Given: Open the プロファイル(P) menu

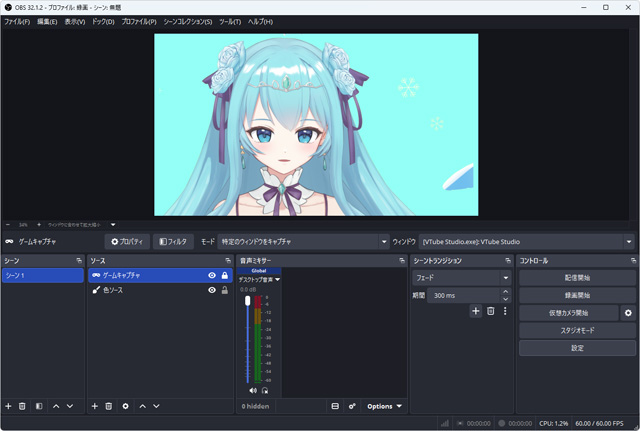Looking at the screenshot, I should tap(139, 22).
